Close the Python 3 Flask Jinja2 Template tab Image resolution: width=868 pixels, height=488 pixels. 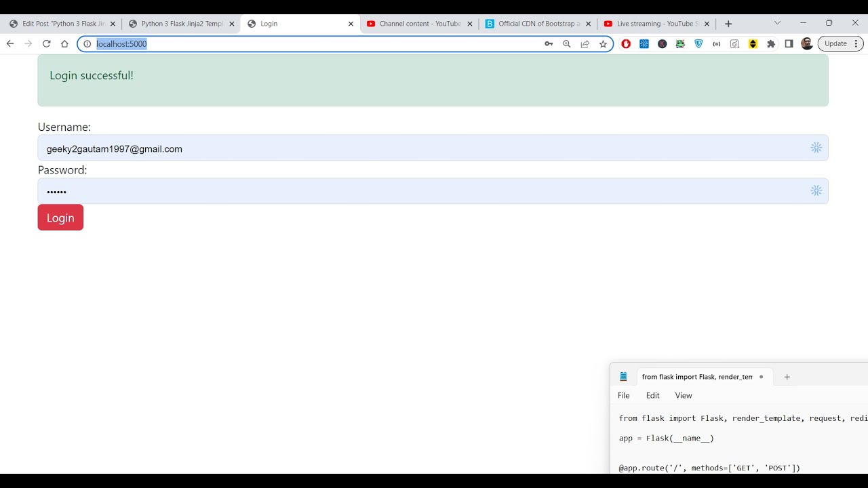[x=232, y=24]
